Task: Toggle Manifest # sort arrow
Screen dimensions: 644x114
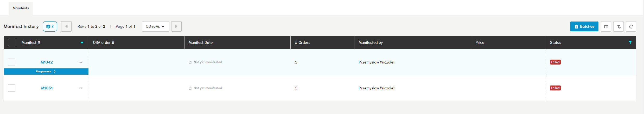Action: pyautogui.click(x=82, y=42)
